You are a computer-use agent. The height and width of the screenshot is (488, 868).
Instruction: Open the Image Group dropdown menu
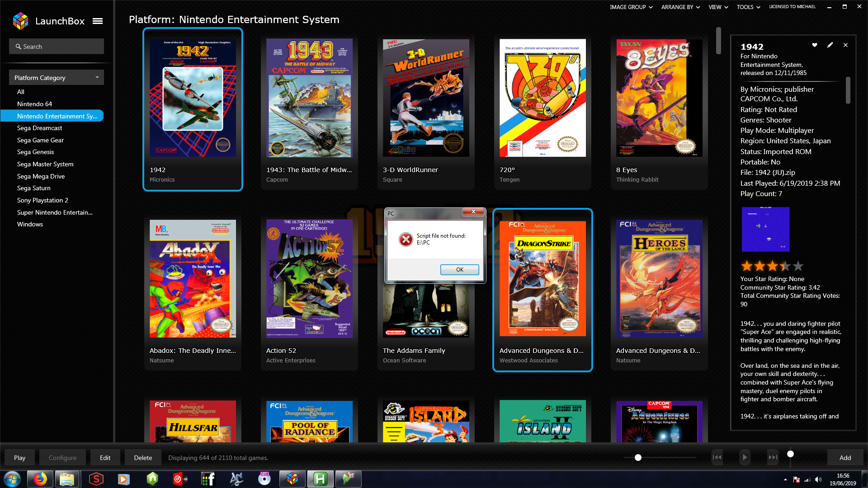[631, 7]
